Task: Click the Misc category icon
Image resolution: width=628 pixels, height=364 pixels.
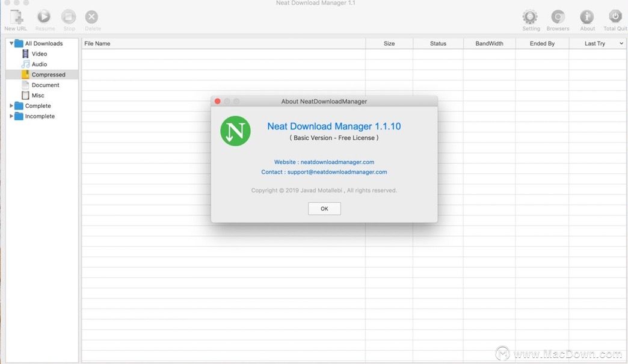Action: (x=26, y=95)
